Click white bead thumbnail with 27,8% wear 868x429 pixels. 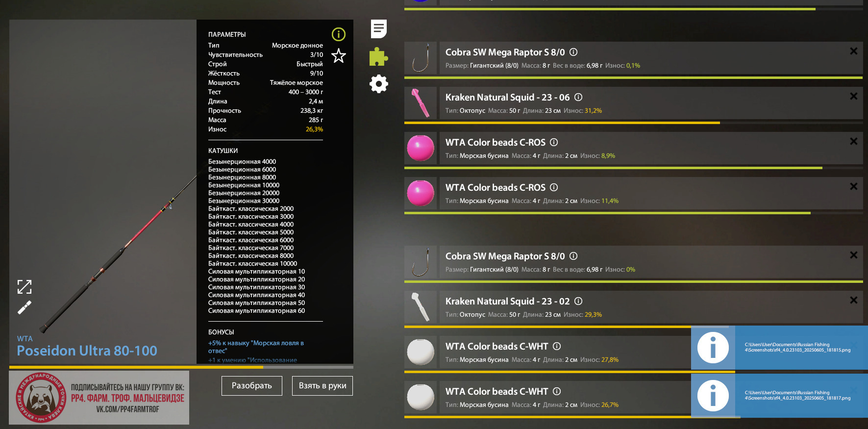tap(421, 352)
